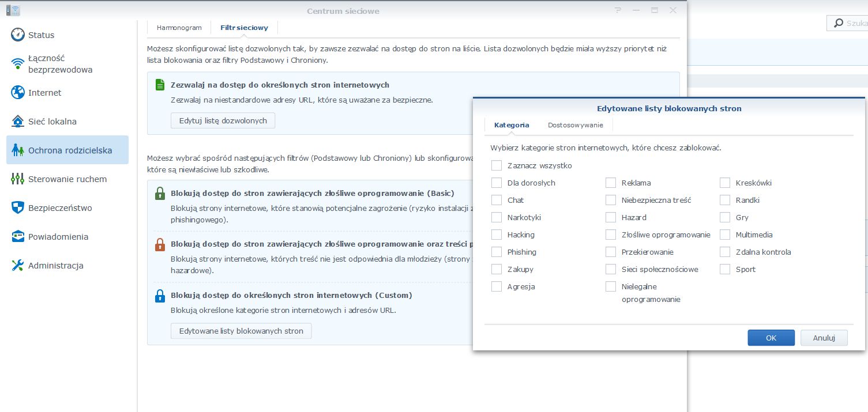
Task: Open Sieć lokalna section
Action: [67, 121]
